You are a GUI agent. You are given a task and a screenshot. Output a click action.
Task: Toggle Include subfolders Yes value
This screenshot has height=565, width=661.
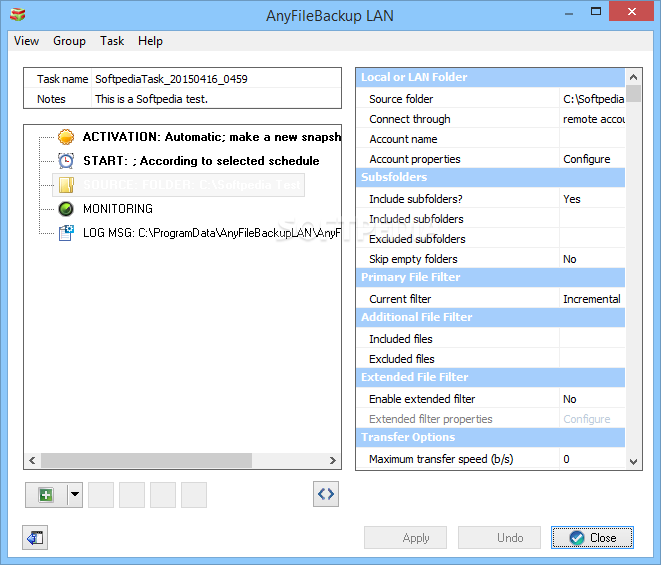[592, 199]
